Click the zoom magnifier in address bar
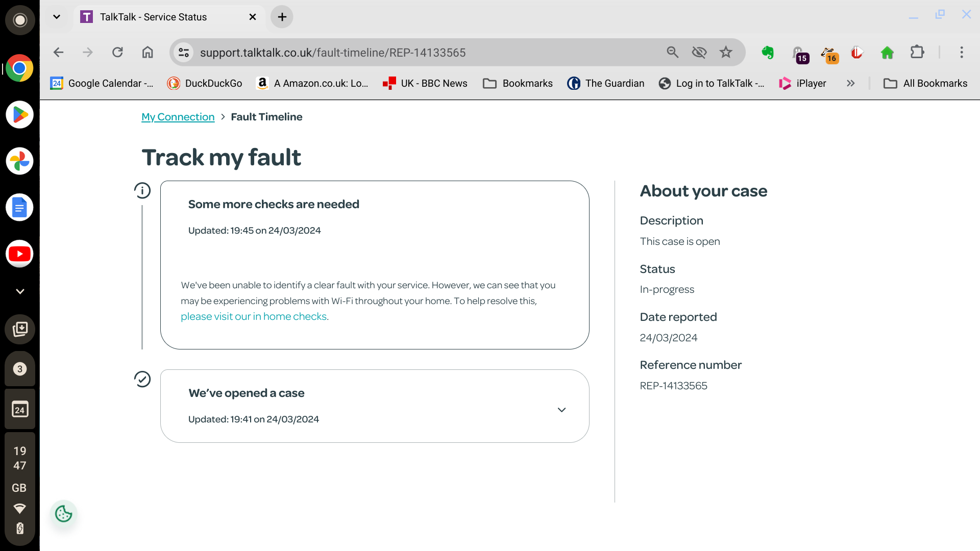Screen dimensions: 980x551 coord(673,53)
